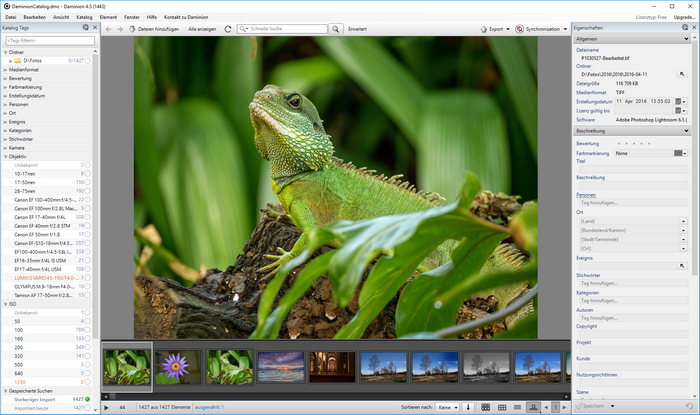Toggle Vorheriger Import saved search filter

[x=88, y=399]
